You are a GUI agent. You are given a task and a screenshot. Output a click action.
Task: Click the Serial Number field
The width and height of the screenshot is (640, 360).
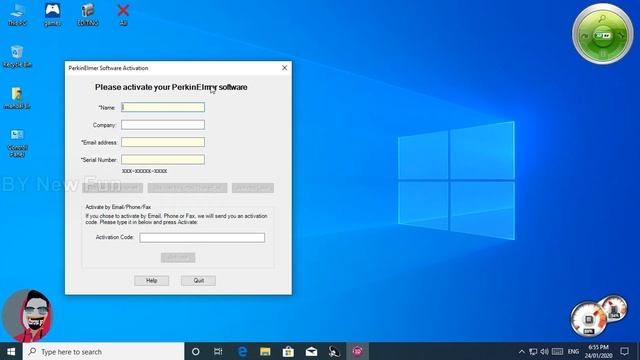click(163, 160)
